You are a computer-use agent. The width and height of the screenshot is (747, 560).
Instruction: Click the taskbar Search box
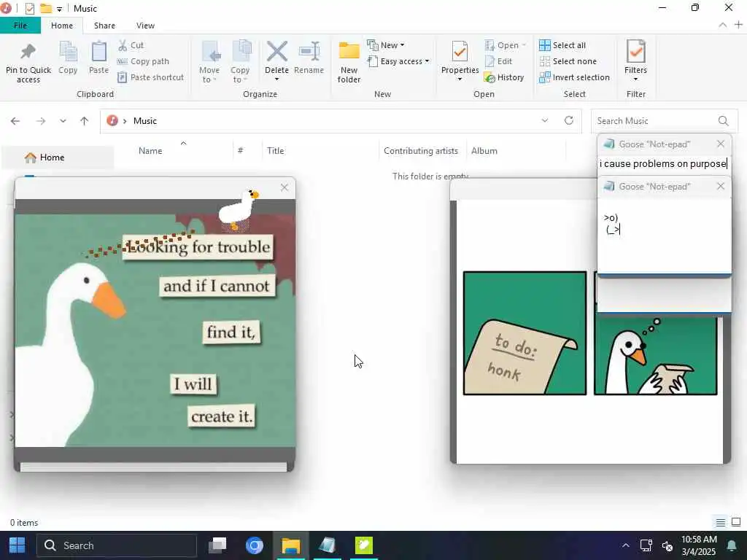coord(117,545)
